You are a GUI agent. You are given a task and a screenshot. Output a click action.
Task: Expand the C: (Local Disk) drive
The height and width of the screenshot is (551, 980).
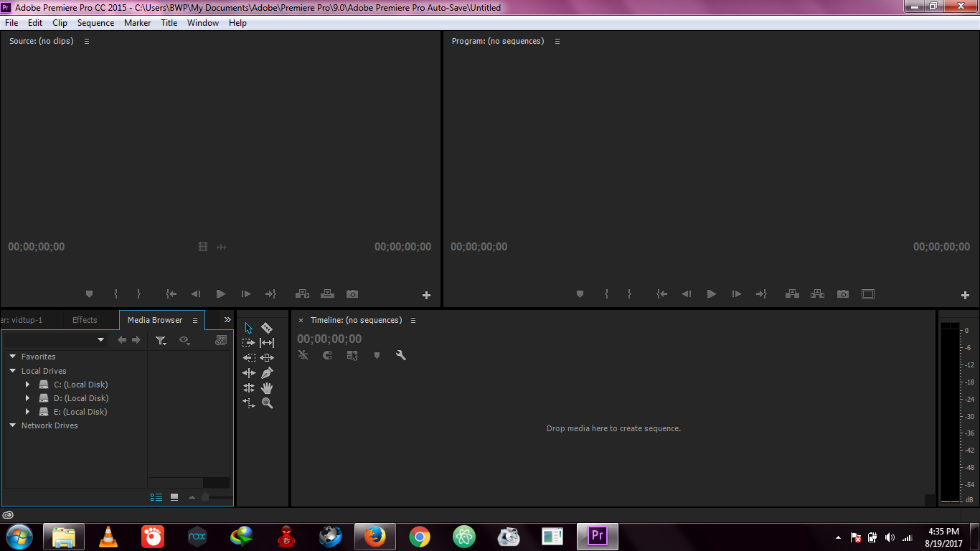28,385
